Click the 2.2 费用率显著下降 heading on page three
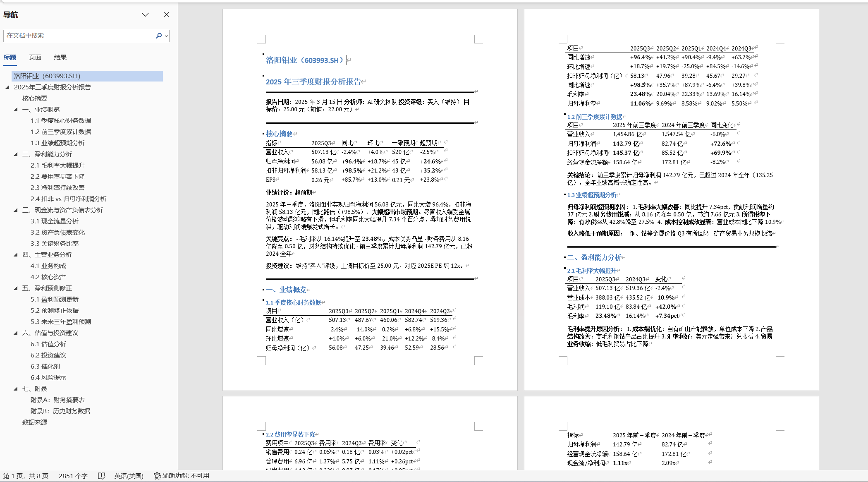 (x=290, y=434)
